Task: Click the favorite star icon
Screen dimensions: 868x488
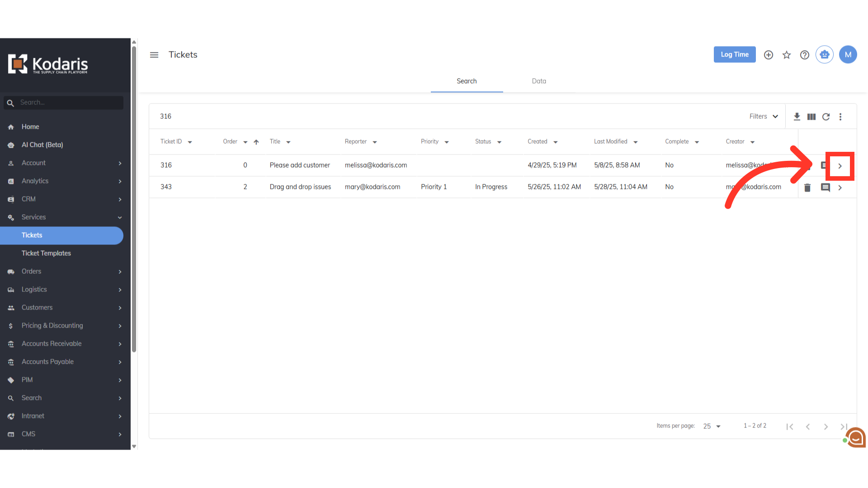Action: point(787,55)
